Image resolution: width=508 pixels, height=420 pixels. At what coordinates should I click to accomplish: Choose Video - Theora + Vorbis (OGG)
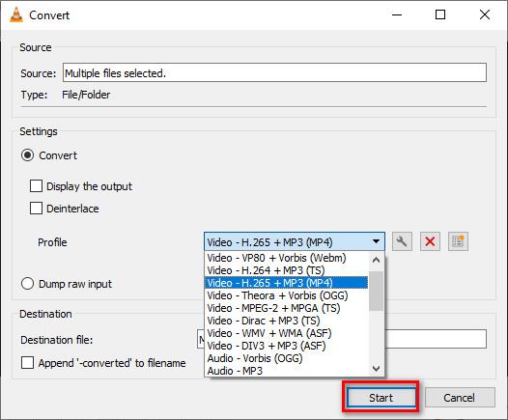coord(287,295)
